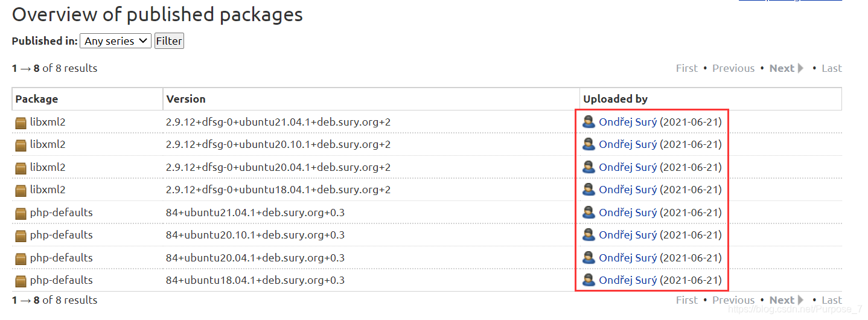Click version 84+ubuntu18.04.1+deb.sury.org+0.3
Viewport: 868px width, 320px height.
tap(255, 280)
